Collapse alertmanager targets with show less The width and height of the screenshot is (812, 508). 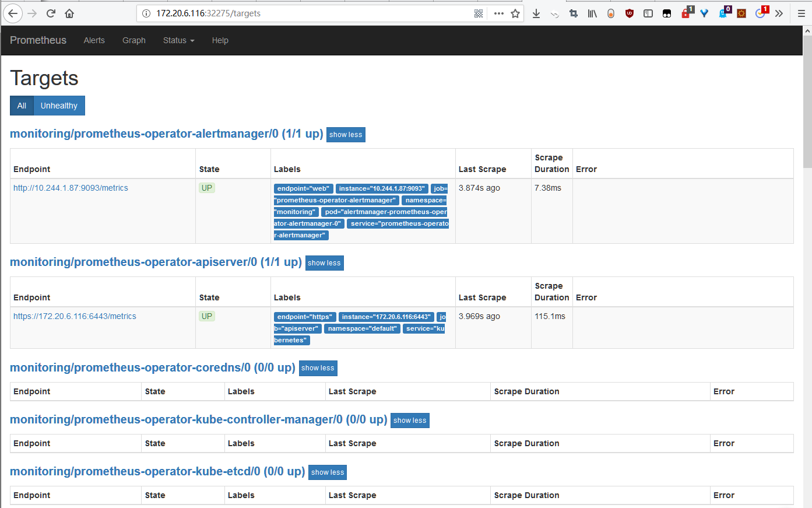click(x=346, y=135)
